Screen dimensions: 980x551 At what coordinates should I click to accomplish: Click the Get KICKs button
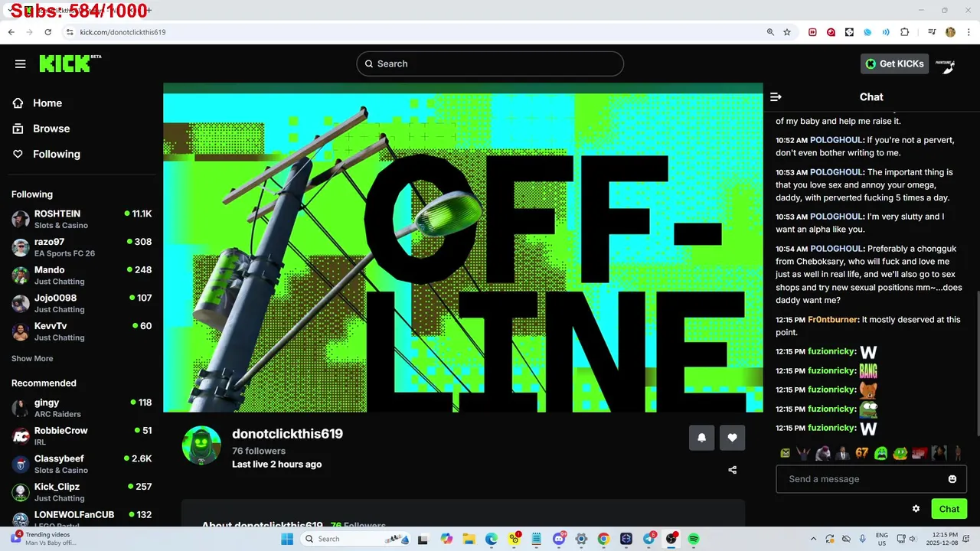[894, 64]
